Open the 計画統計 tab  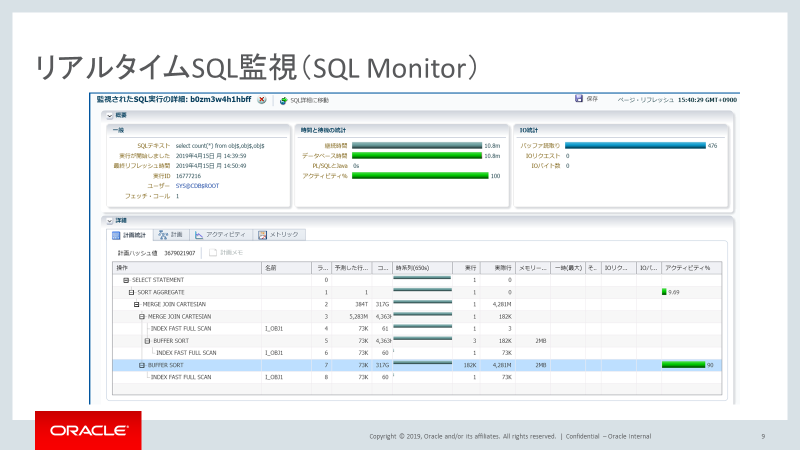coord(130,235)
